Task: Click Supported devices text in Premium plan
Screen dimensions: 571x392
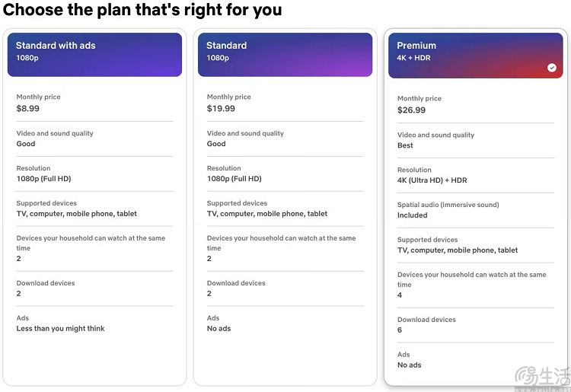Action: pyautogui.click(x=458, y=250)
